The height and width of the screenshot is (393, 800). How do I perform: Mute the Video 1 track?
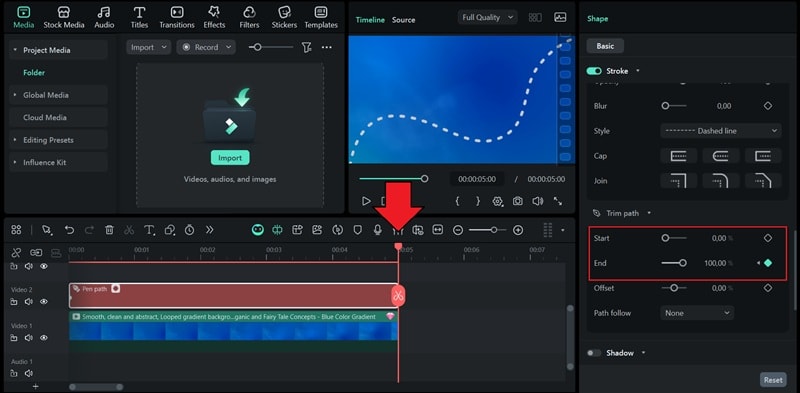pos(29,338)
